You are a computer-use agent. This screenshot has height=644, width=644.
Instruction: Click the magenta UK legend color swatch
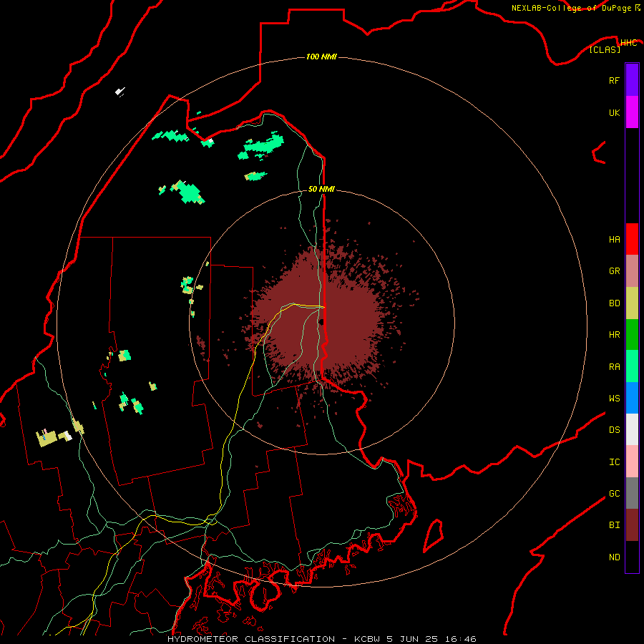click(x=632, y=112)
